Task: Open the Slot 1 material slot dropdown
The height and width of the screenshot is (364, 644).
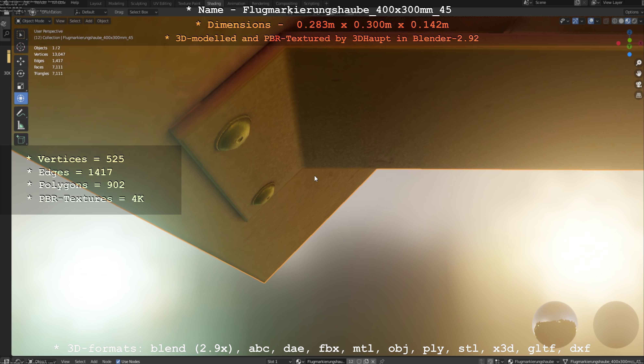Action: [x=279, y=362]
